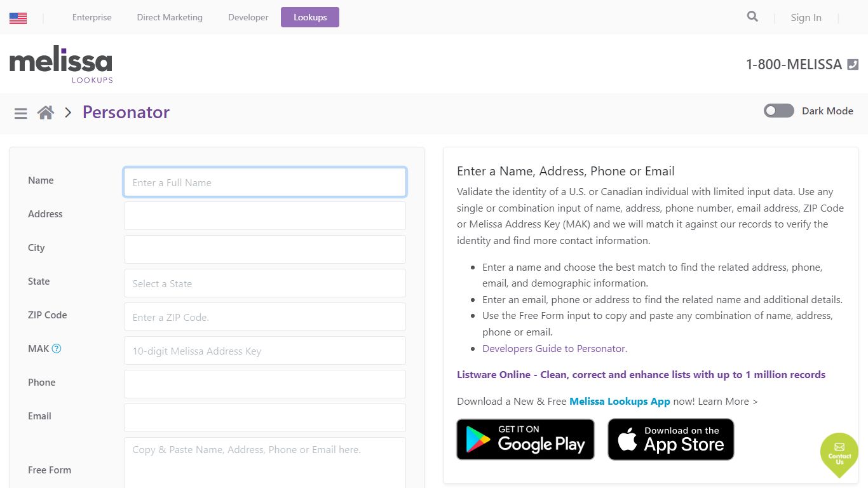Click the City input field
This screenshot has height=488, width=868.
[265, 250]
